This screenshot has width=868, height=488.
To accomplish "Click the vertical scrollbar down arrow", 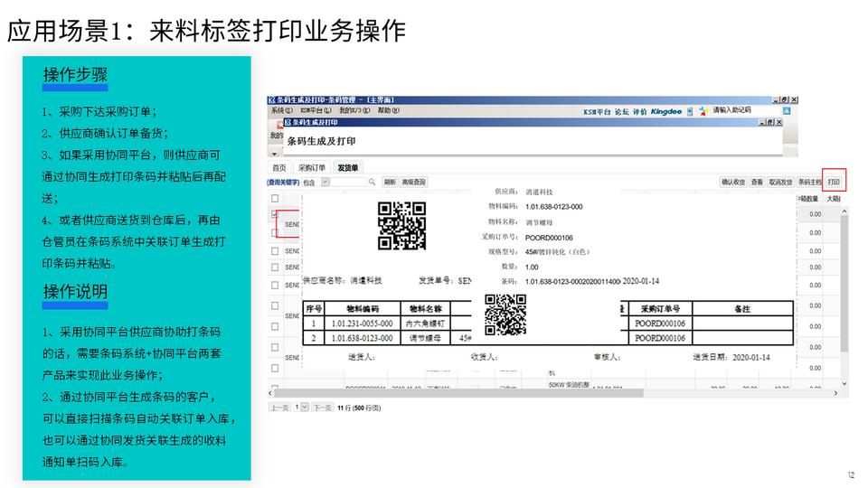I will tap(844, 383).
